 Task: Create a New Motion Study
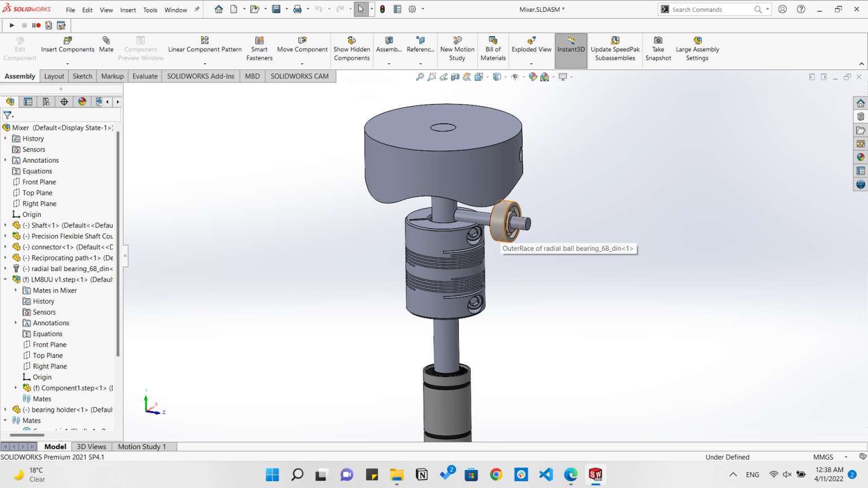pyautogui.click(x=457, y=49)
